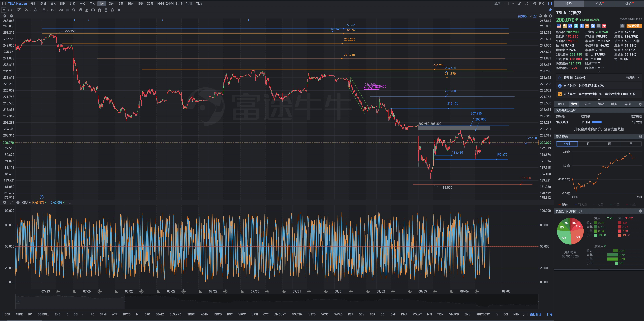Open KDJ indicator settings gear
This screenshot has width=644, height=321.
(4, 202)
